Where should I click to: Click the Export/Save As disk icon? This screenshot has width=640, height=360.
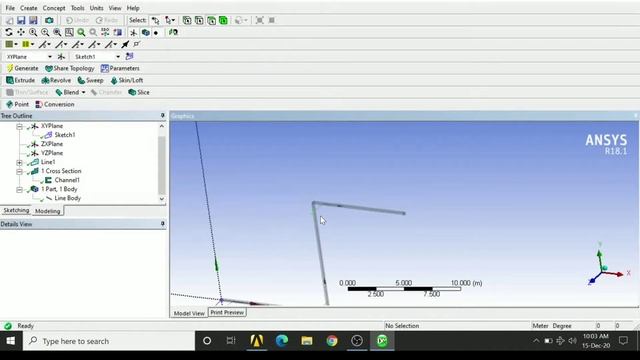point(33,20)
